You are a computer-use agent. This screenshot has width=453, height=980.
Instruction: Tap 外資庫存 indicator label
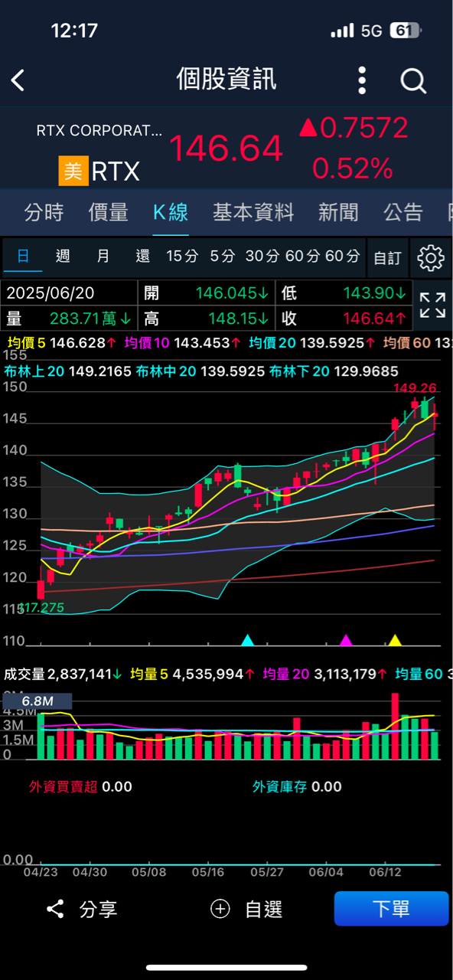click(x=280, y=786)
